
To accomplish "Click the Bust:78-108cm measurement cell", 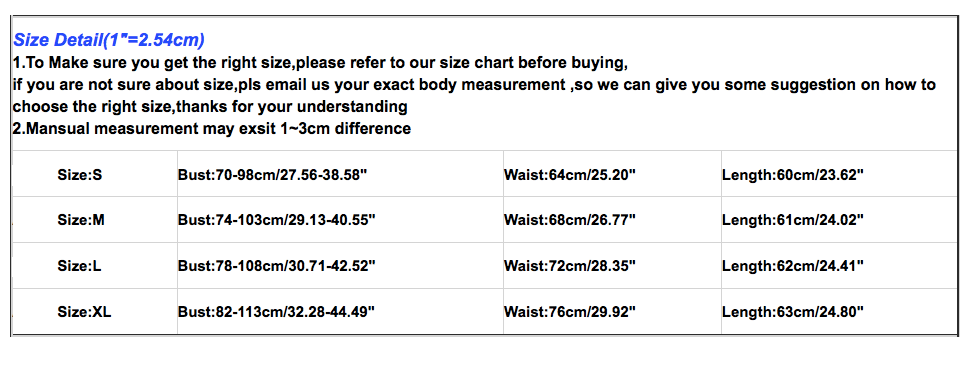I will point(340,266).
